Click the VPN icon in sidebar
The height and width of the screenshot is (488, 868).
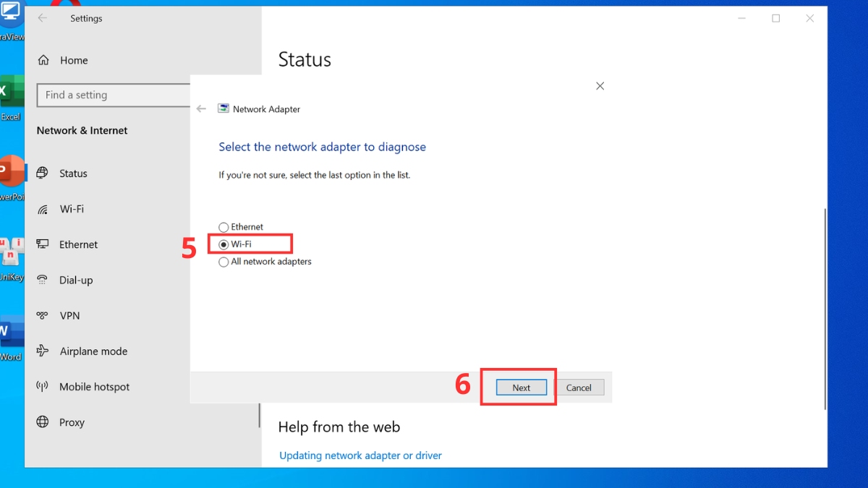43,315
